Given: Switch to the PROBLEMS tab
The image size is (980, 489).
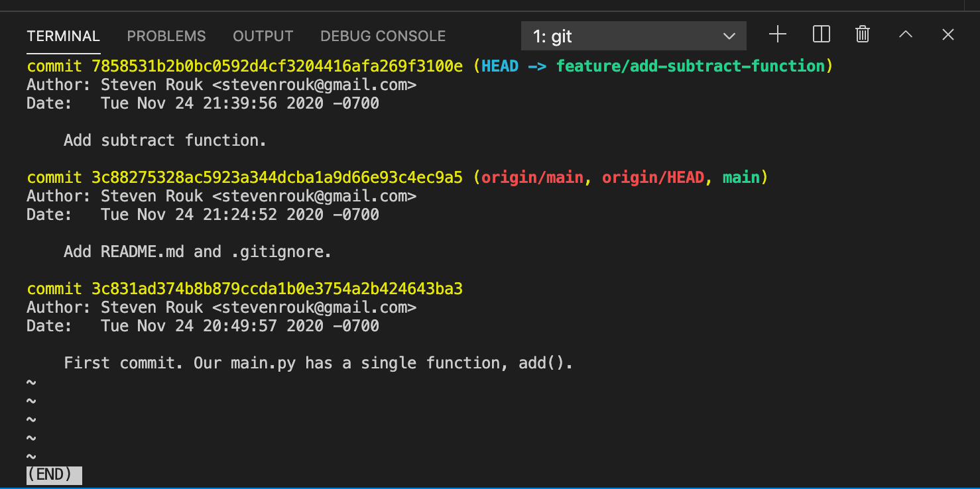Looking at the screenshot, I should click(166, 36).
